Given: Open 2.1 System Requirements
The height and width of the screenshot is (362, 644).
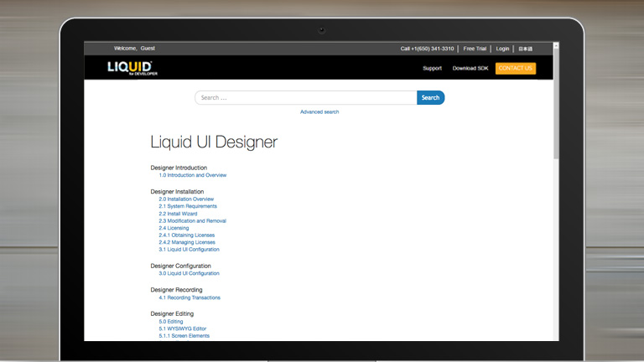Looking at the screenshot, I should pyautogui.click(x=188, y=206).
